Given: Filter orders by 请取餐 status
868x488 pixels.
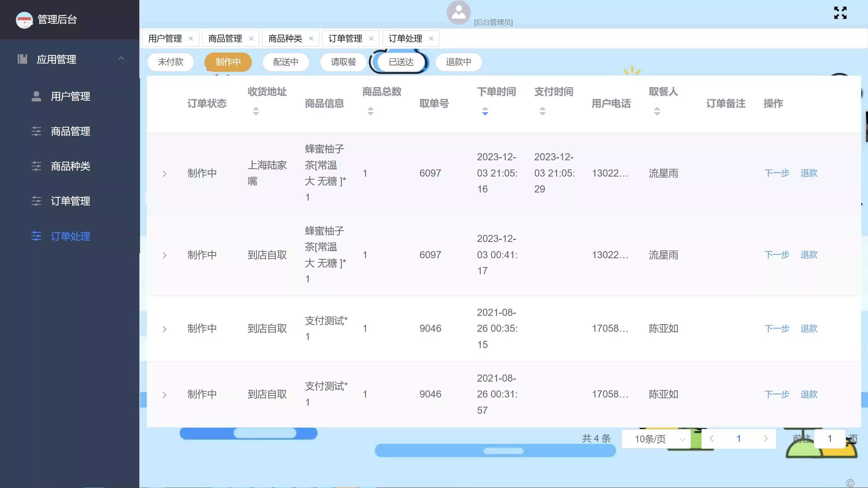Looking at the screenshot, I should 343,62.
